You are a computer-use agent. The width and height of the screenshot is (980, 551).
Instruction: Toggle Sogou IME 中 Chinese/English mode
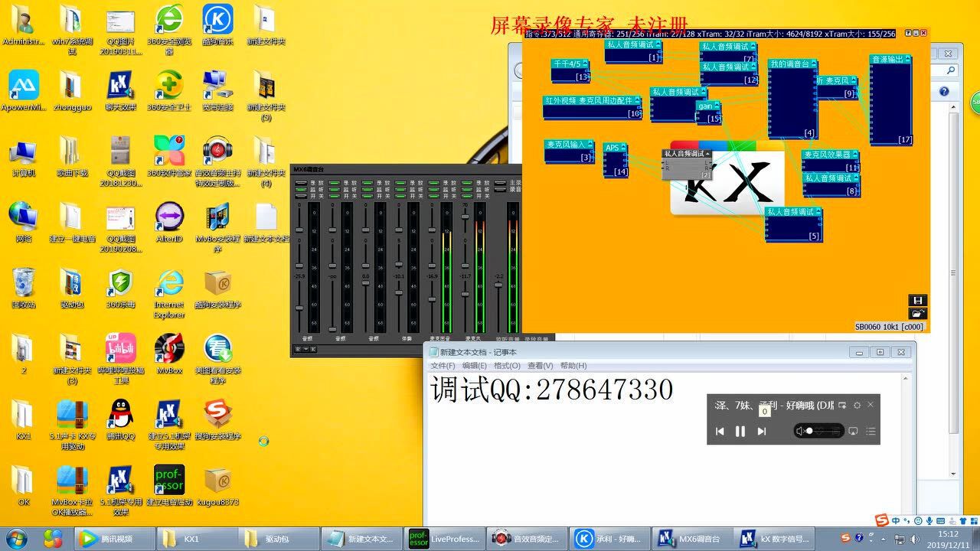(x=896, y=520)
